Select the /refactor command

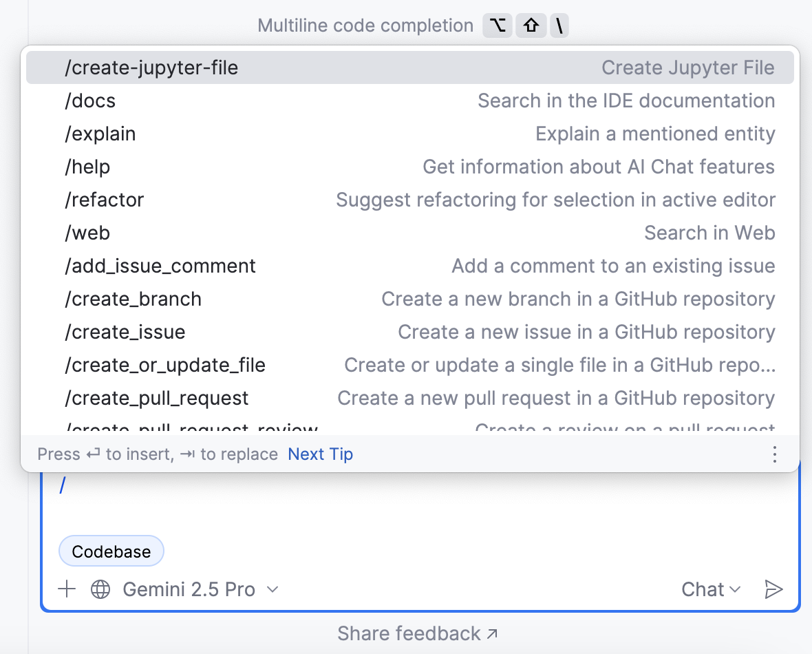[105, 200]
